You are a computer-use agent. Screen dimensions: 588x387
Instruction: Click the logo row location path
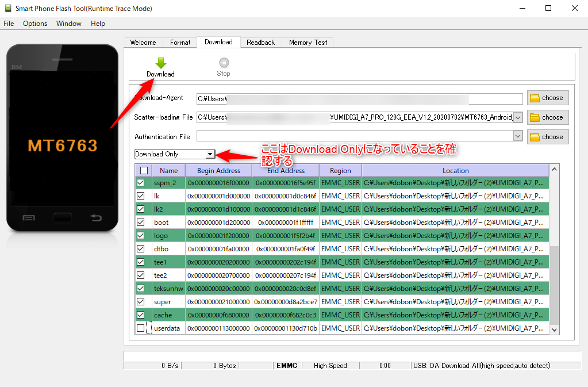click(x=455, y=236)
